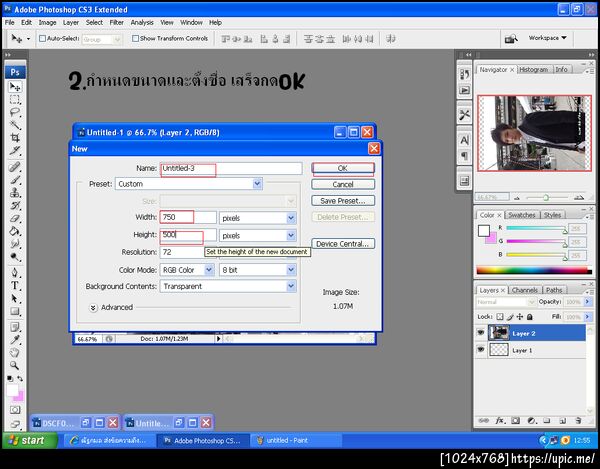
Task: Select the Crop tool
Action: click(15, 138)
